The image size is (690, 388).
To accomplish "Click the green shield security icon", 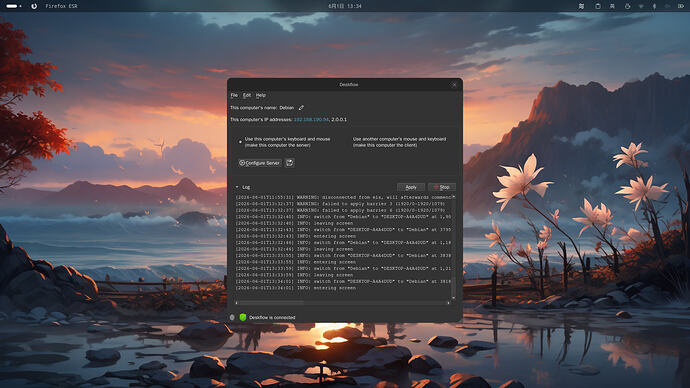I will click(x=242, y=317).
